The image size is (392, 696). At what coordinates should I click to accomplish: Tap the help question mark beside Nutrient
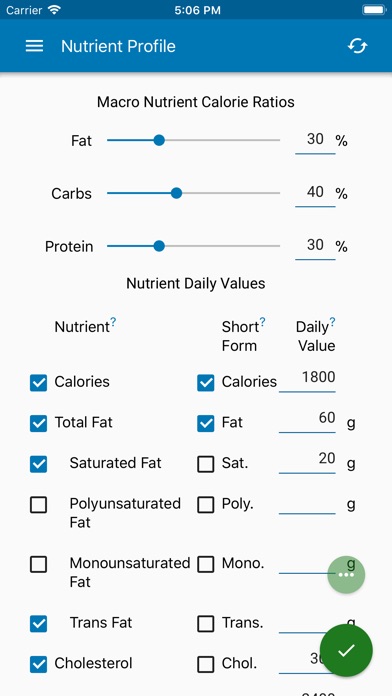(113, 321)
